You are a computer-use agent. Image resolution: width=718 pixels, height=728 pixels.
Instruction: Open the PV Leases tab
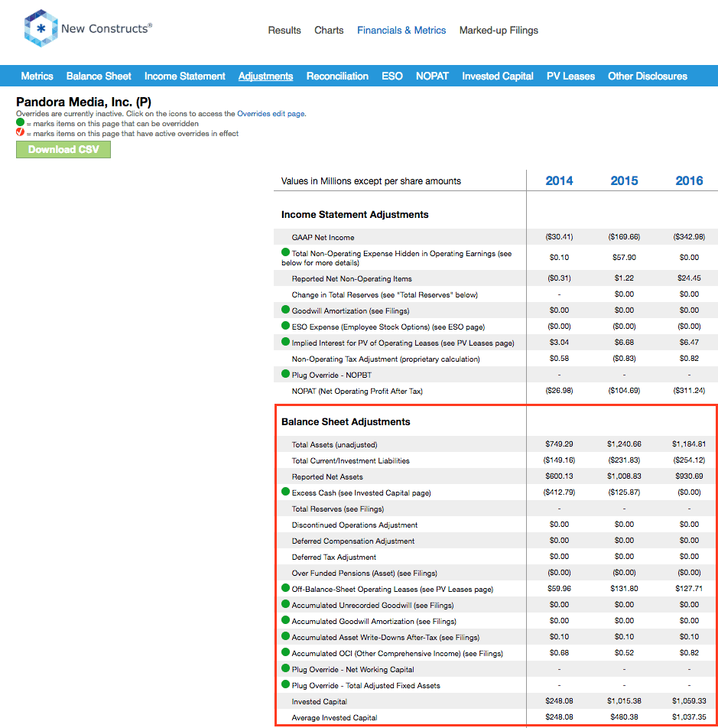[x=571, y=76]
